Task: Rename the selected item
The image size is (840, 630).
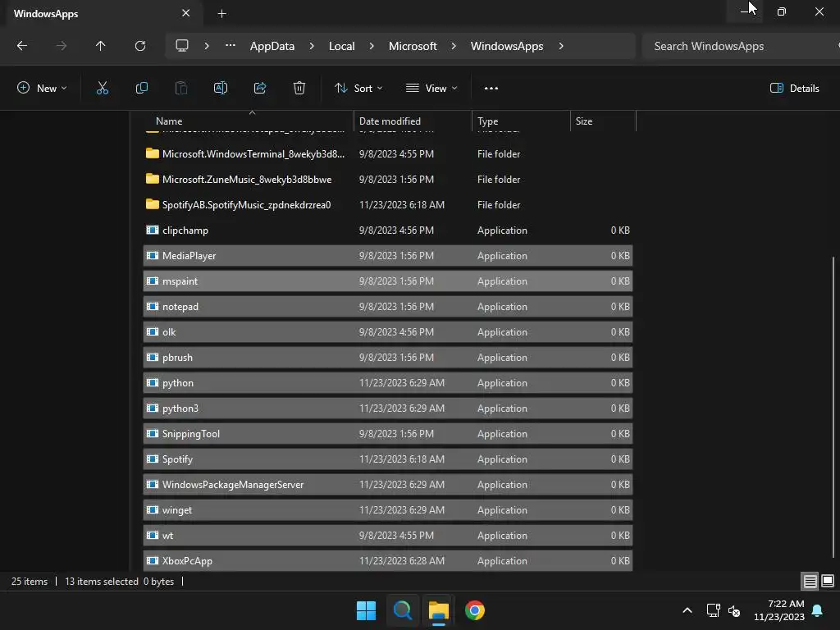Action: pos(221,89)
